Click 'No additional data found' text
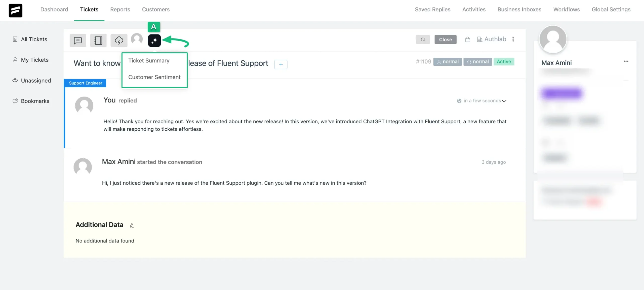The height and width of the screenshot is (290, 644). 105,241
